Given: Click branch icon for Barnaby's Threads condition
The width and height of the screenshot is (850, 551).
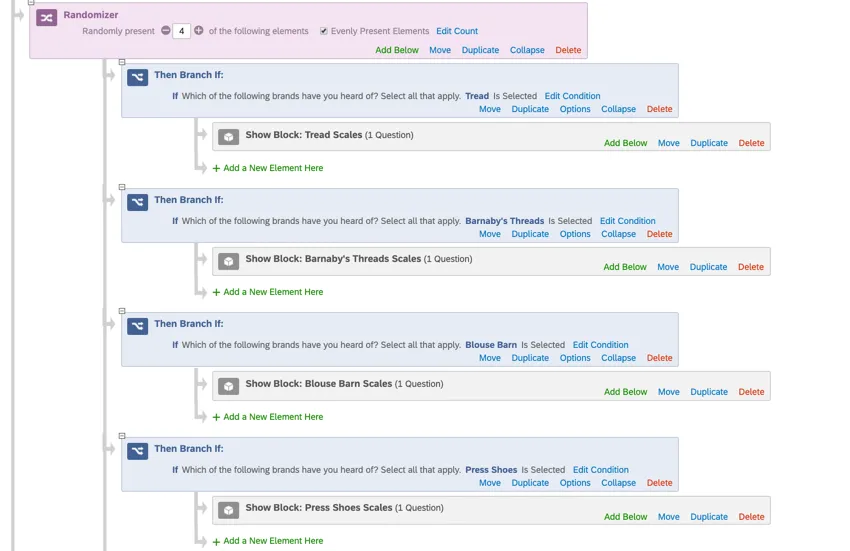Looking at the screenshot, I should (x=138, y=202).
